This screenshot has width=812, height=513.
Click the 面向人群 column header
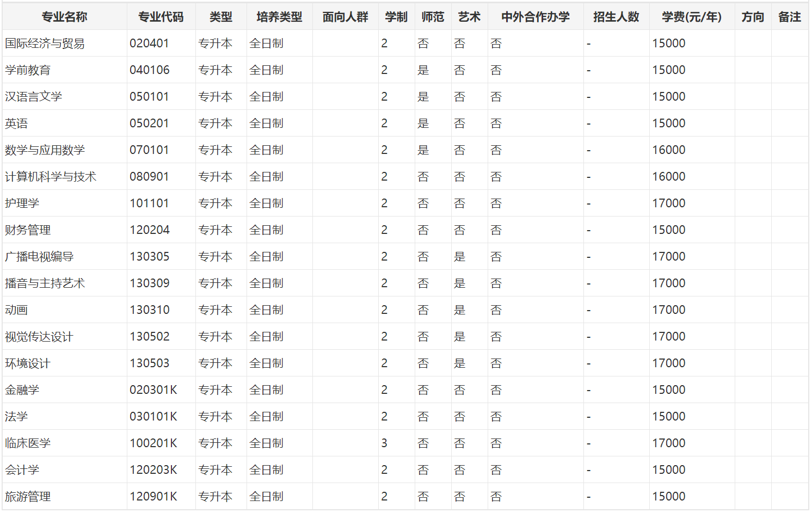point(345,17)
